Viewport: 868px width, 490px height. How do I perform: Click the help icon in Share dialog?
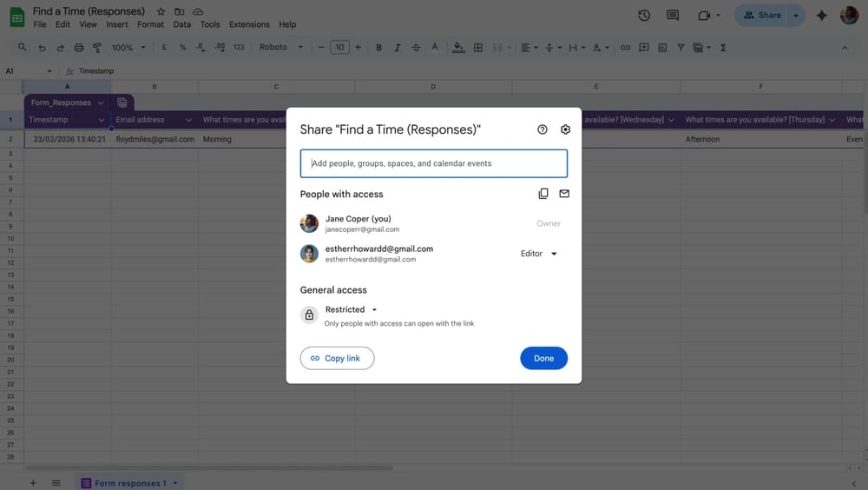(542, 129)
